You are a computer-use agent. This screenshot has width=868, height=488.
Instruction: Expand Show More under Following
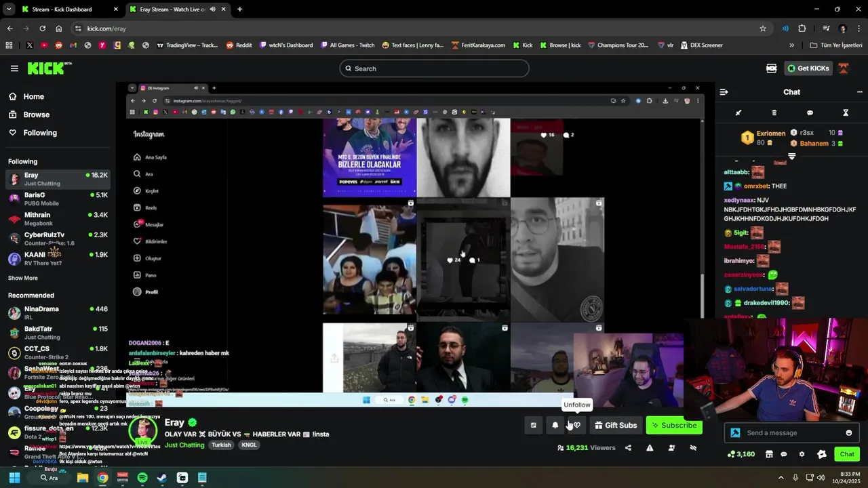[x=23, y=278]
